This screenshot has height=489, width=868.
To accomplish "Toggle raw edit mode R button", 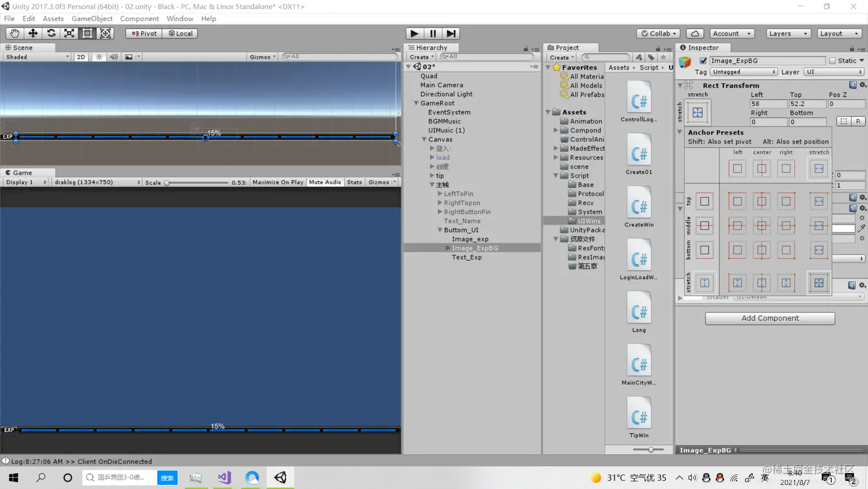I will pyautogui.click(x=858, y=121).
